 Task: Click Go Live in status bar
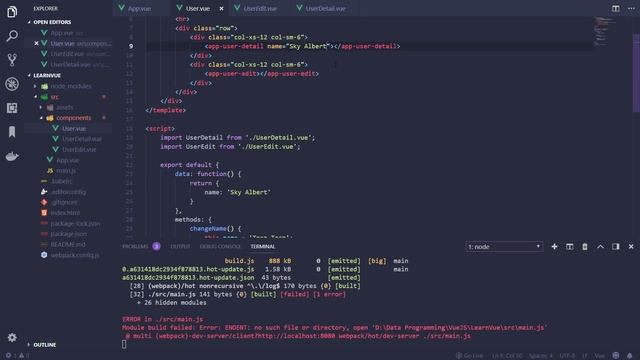469,356
